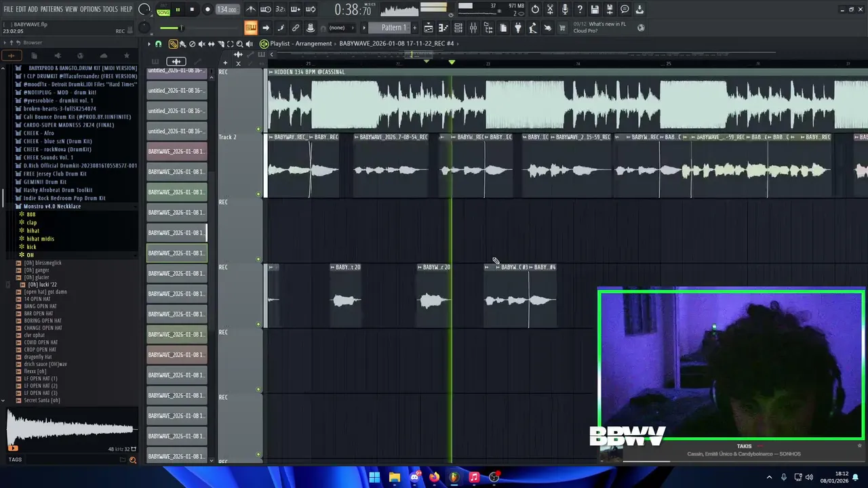Open the Browser cloud tab icon
The width and height of the screenshot is (868, 488).
(103, 56)
